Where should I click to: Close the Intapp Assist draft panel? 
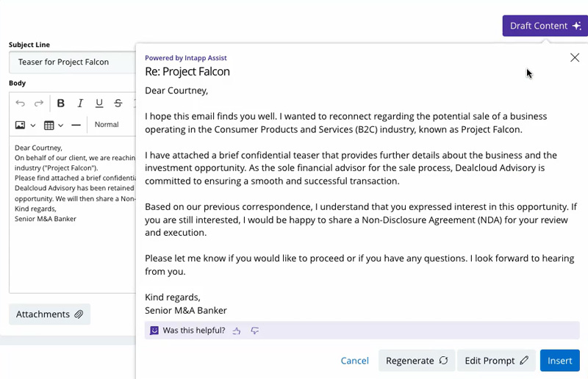[575, 58]
